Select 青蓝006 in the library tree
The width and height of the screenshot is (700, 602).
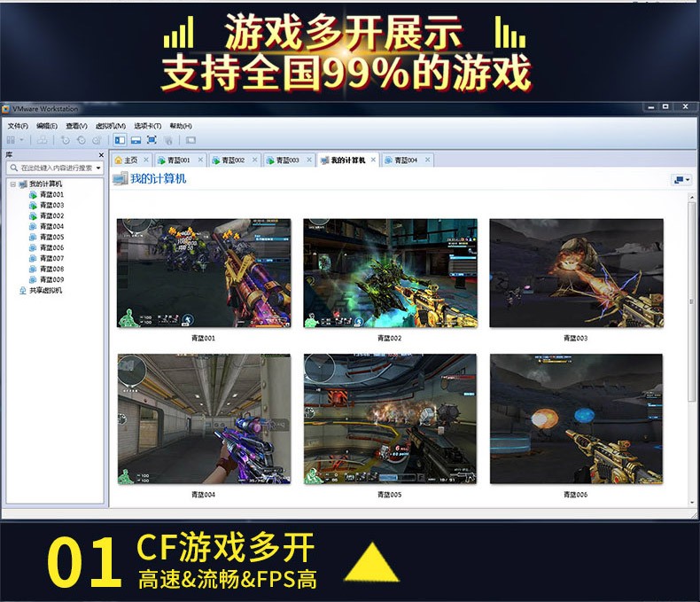46,248
